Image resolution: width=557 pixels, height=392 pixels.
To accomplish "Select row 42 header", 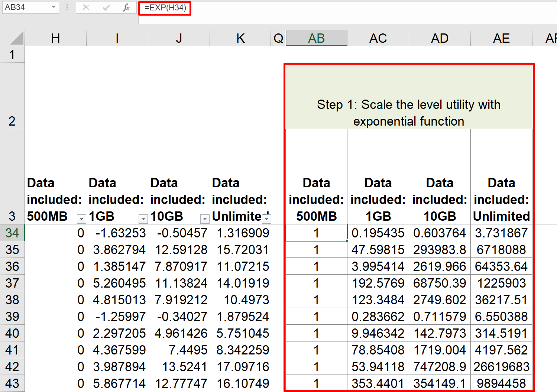I will pos(12,367).
